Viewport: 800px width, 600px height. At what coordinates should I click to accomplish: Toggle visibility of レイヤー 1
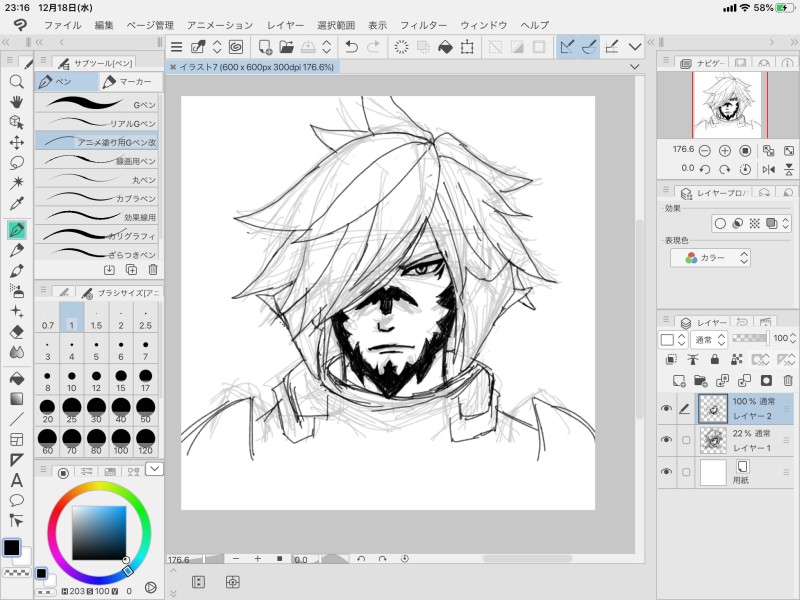[x=666, y=440]
